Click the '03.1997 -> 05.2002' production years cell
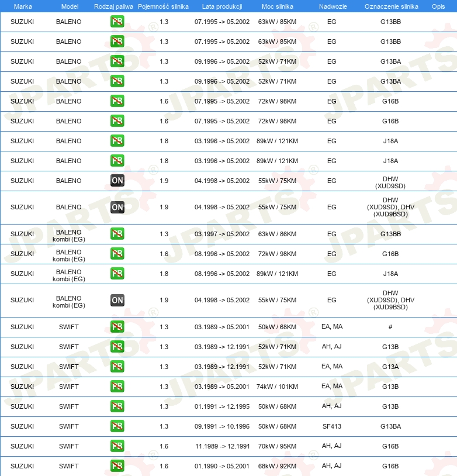The width and height of the screenshot is (457, 476). click(222, 234)
